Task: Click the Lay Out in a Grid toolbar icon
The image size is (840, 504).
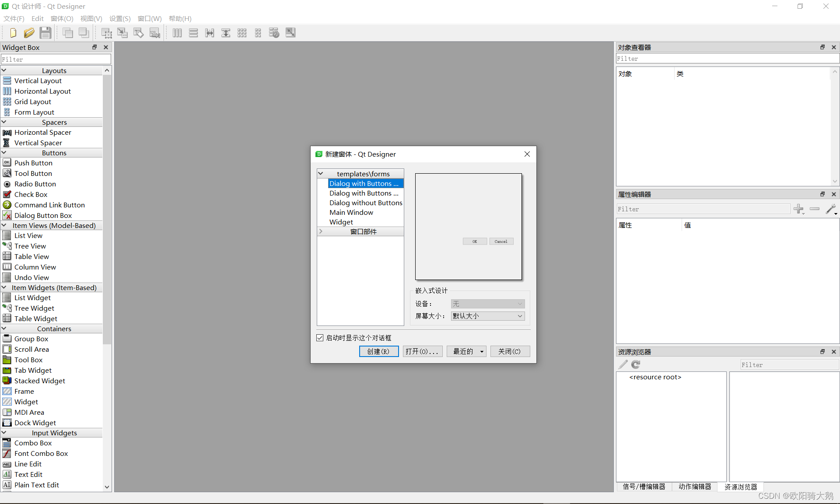Action: click(242, 32)
